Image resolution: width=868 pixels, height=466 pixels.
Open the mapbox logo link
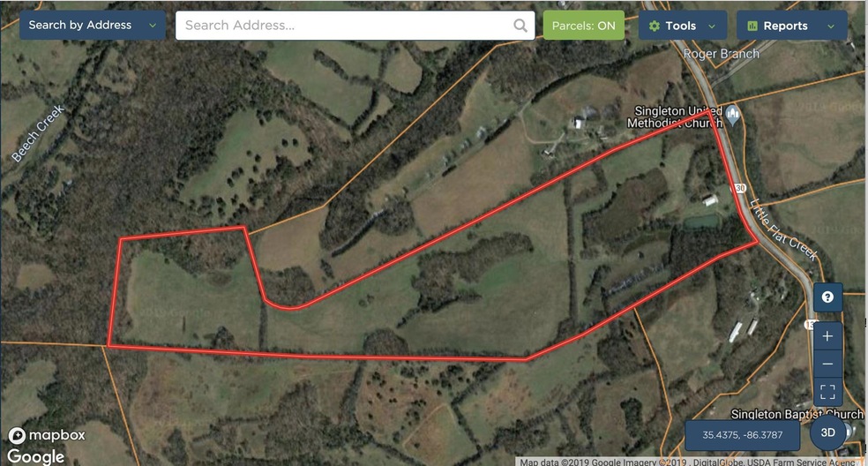(x=47, y=435)
